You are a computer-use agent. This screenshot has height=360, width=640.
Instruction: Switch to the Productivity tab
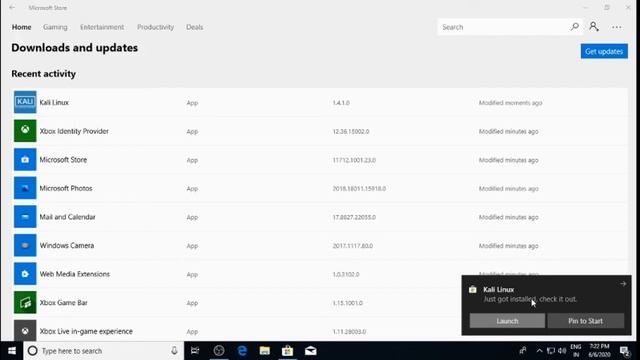coord(155,27)
